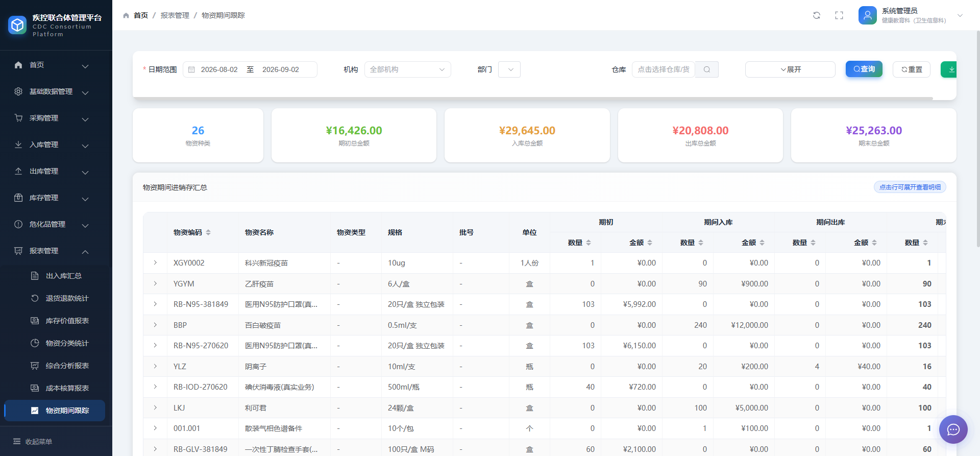
Task: Open the chat support bubble
Action: (953, 429)
